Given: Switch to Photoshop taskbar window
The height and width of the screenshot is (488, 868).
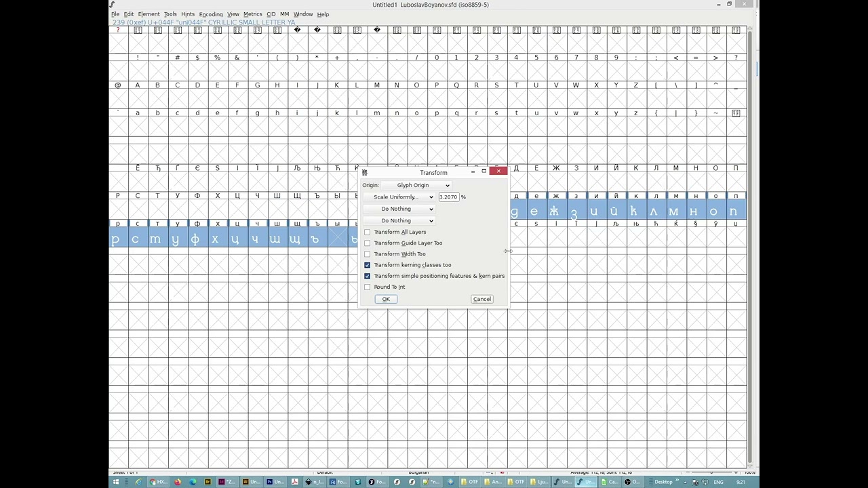Looking at the screenshot, I should pyautogui.click(x=274, y=482).
